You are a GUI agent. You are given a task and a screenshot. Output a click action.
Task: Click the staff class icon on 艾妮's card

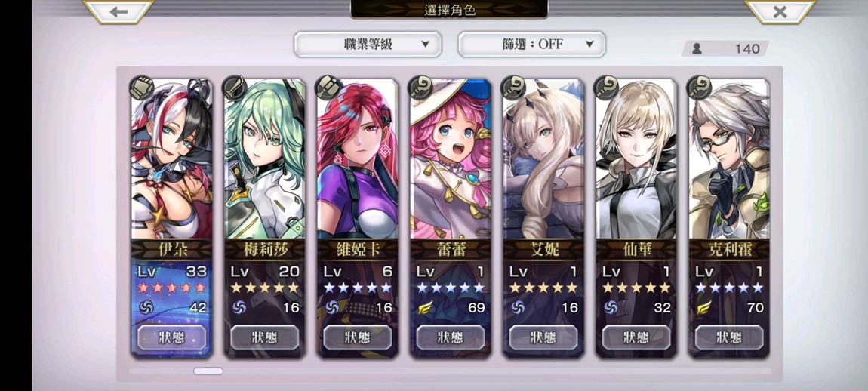[514, 88]
